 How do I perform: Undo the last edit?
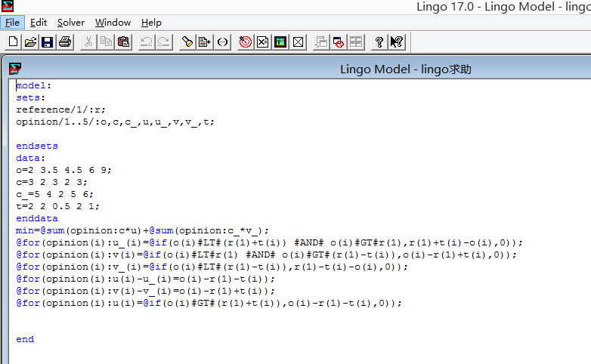pyautogui.click(x=147, y=42)
